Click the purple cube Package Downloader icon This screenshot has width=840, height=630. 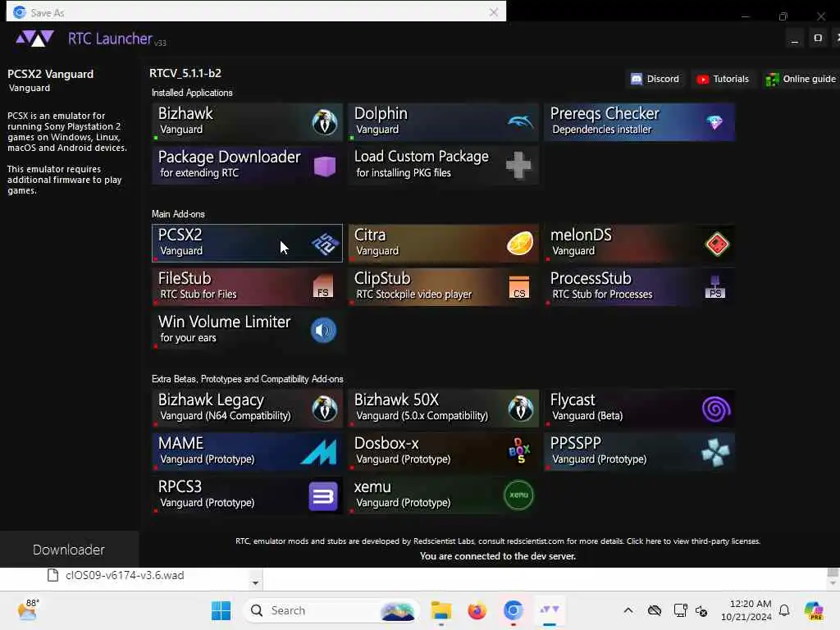tap(325, 166)
